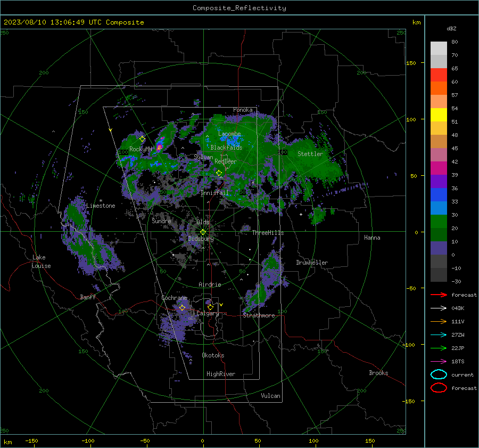
Task: Click the RockyMH town label
Action: pos(141,149)
